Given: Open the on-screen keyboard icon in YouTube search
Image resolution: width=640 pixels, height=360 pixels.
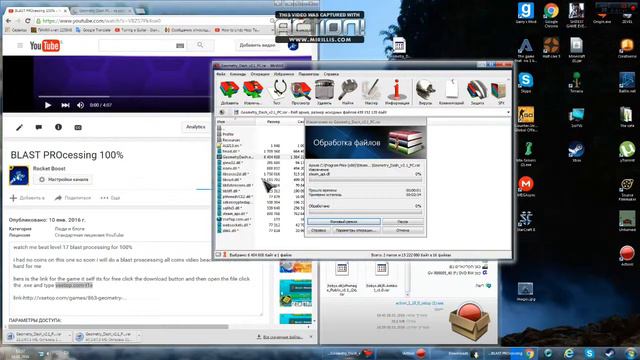Looking at the screenshot, I should coord(180,46).
